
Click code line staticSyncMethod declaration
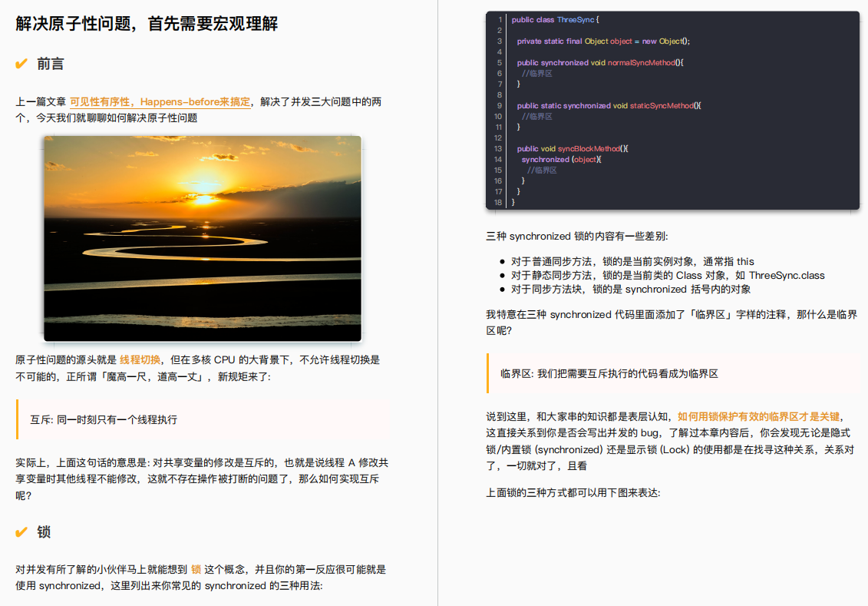point(609,106)
